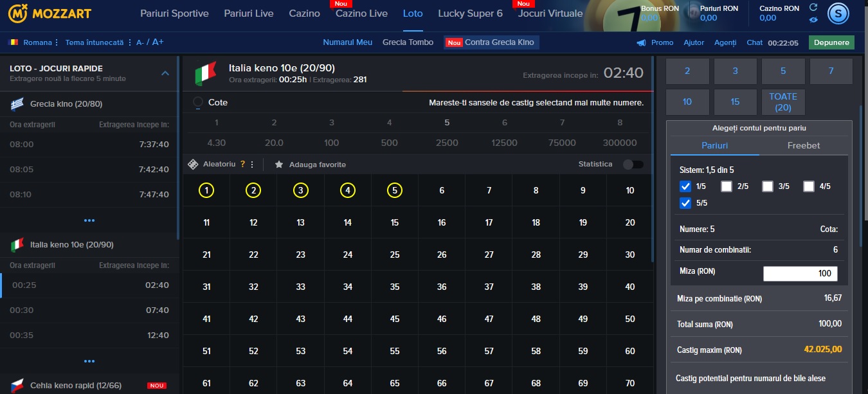Open the Loto section in the top menu

[x=413, y=13]
